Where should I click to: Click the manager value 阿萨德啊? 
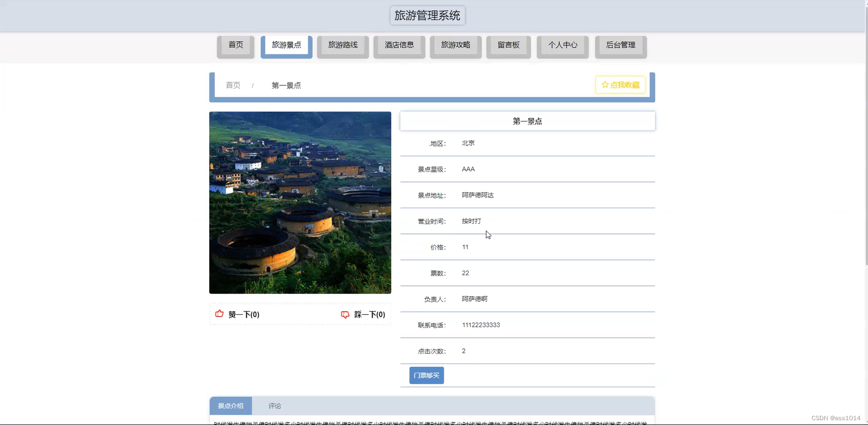[x=475, y=299]
